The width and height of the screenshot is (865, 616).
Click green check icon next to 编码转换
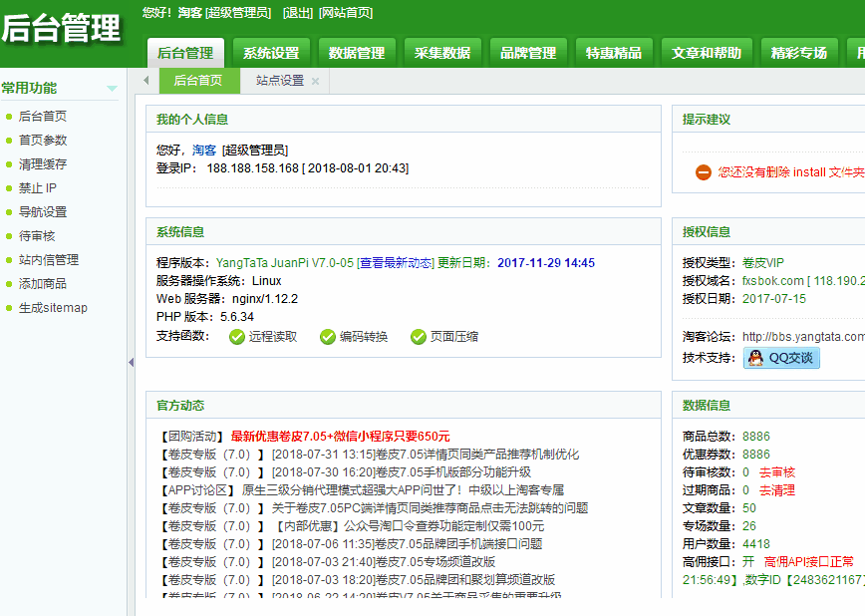click(328, 337)
